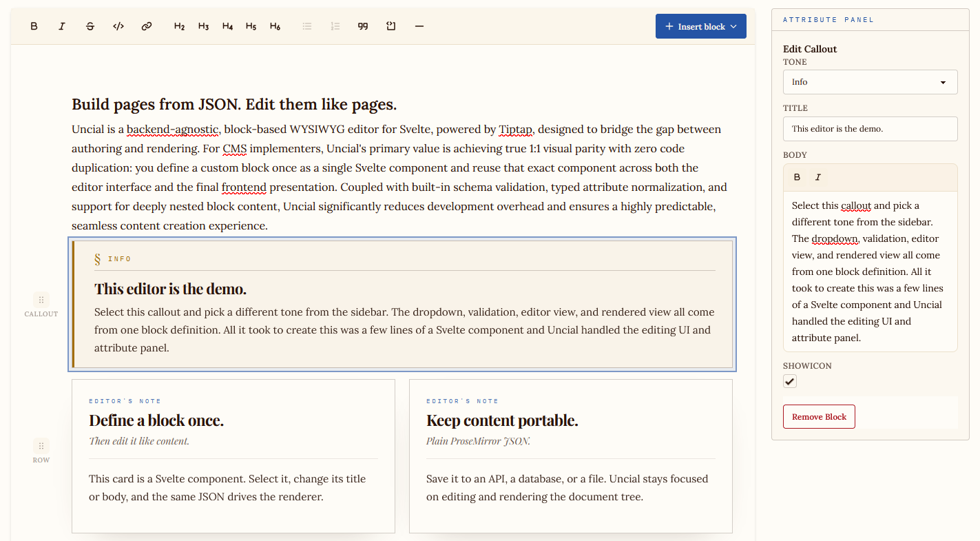The width and height of the screenshot is (980, 541).
Task: Insert a horizontal rule
Action: (x=419, y=26)
